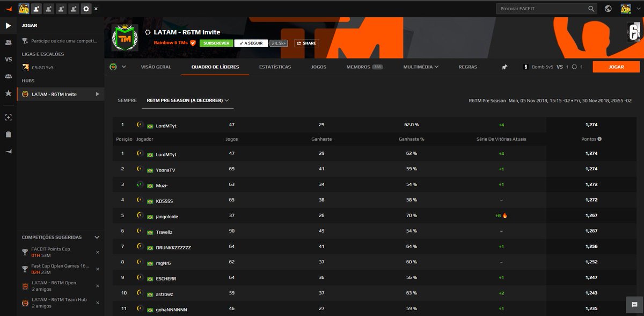
Task: Select Quadro de Líderes tab
Action: [x=215, y=67]
